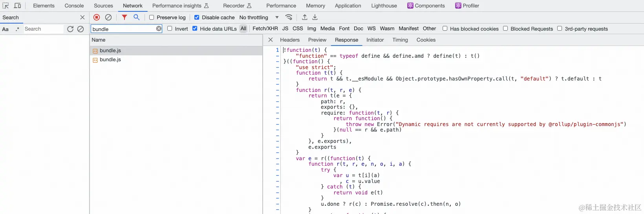Screen dimensions: 644x214
Task: Show the Headers tab
Action: click(290, 40)
